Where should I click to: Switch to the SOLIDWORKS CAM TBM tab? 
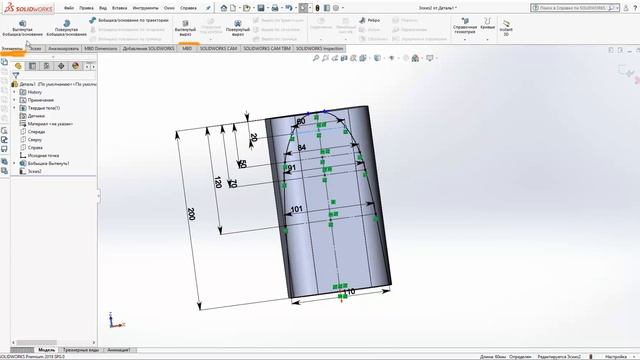point(267,49)
